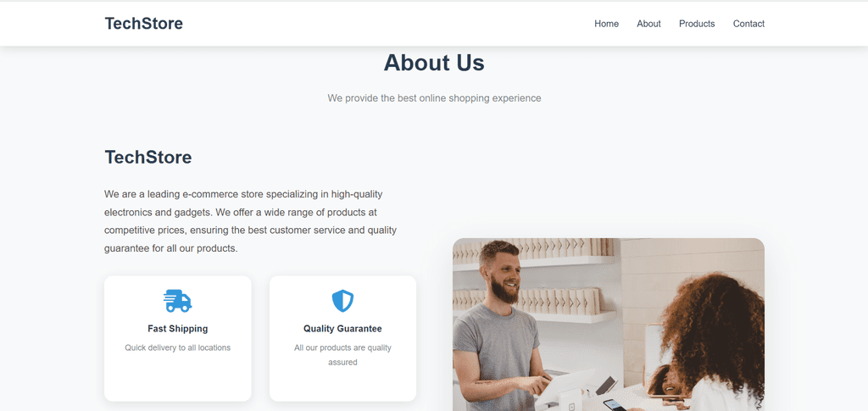Image resolution: width=868 pixels, height=411 pixels.
Task: Click the 'best online shopping experience' subtitle
Action: tap(434, 98)
